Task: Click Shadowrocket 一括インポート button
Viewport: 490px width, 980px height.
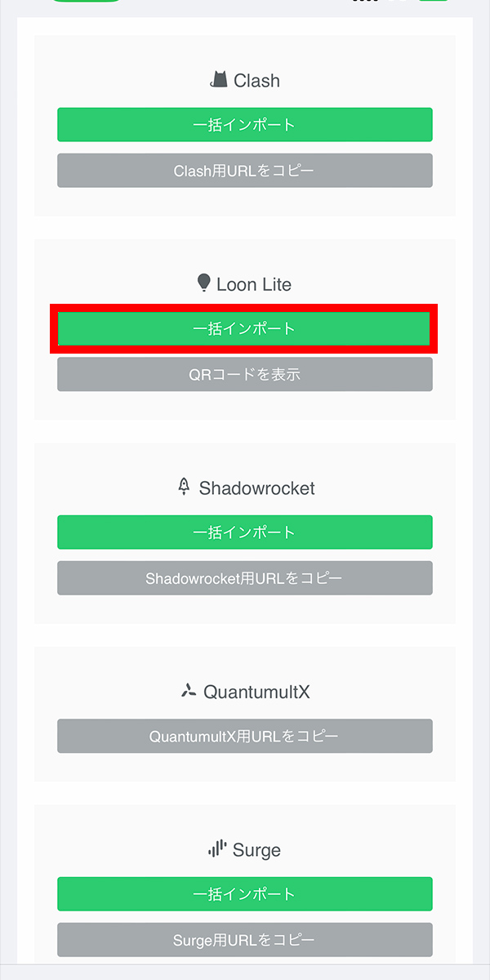Action: pos(244,532)
